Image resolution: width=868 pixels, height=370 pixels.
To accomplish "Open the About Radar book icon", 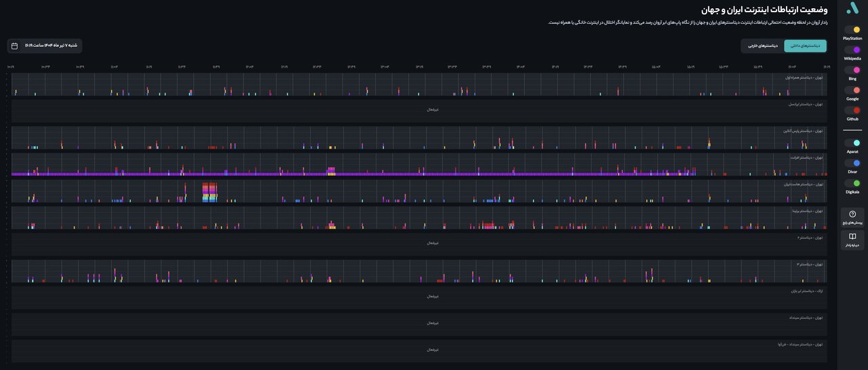I will [852, 236].
